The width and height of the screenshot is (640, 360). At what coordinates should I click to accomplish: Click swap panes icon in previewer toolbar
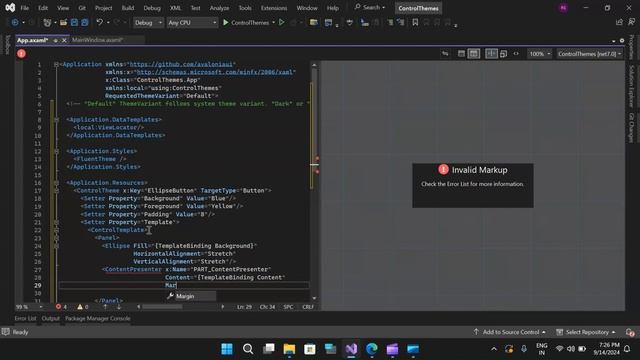[445, 54]
